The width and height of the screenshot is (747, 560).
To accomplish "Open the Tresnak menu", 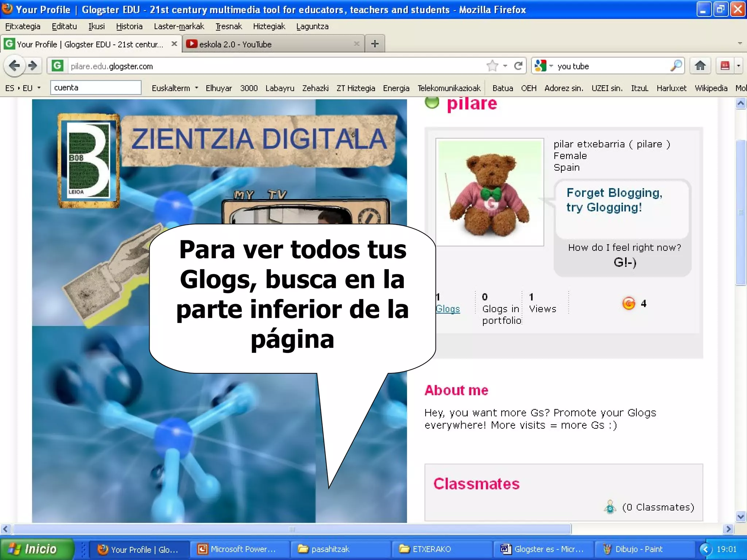I will click(228, 26).
